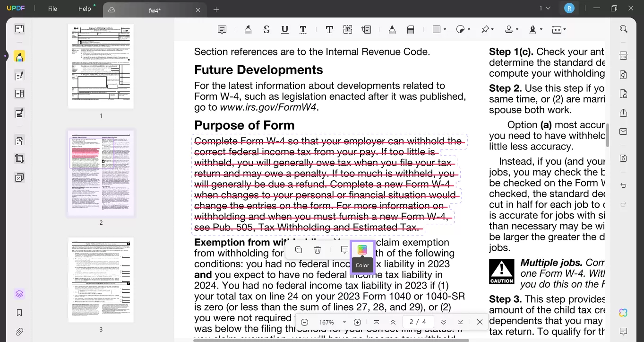Zoom out with the minus button

pos(305,322)
